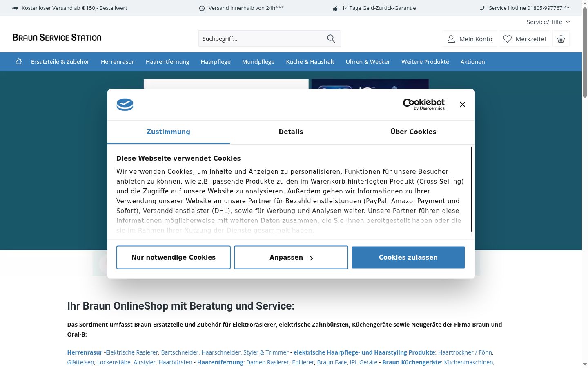Open the Elektrische Rasierer link
Screen dimensions: 588x368
[132, 352]
